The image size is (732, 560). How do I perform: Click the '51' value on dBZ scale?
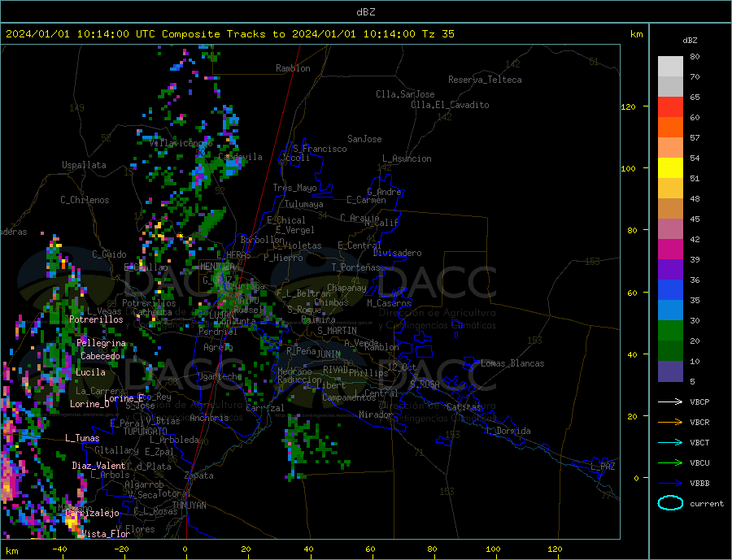tap(695, 178)
